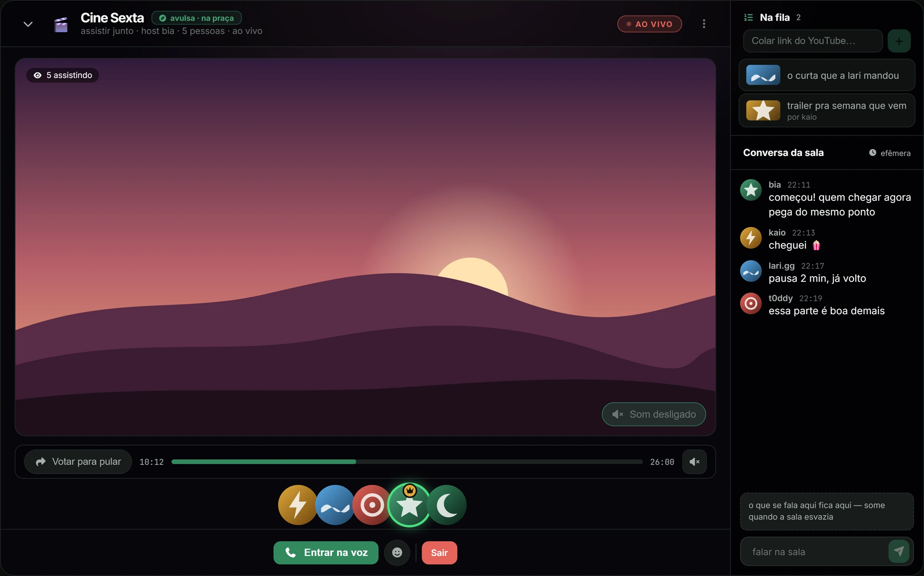This screenshot has height=576, width=924.
Task: Click lari's blue wave avatar in participant row
Action: click(335, 505)
